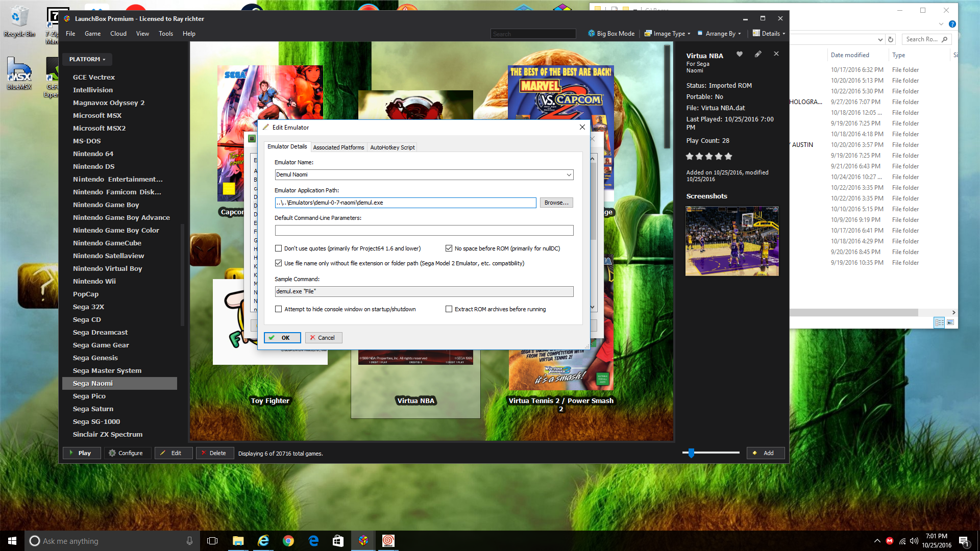
Task: Close the Virtua NBA details panel
Action: coord(776,54)
